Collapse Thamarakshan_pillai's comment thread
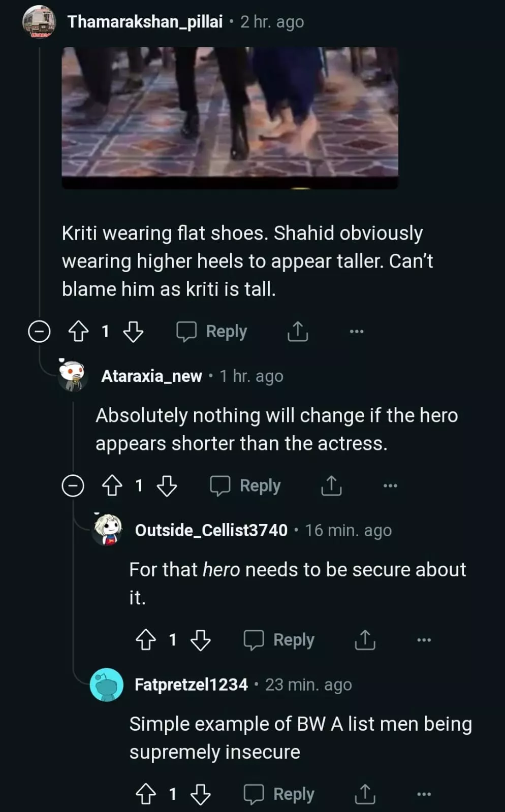Viewport: 505px width, 812px height. tap(39, 332)
